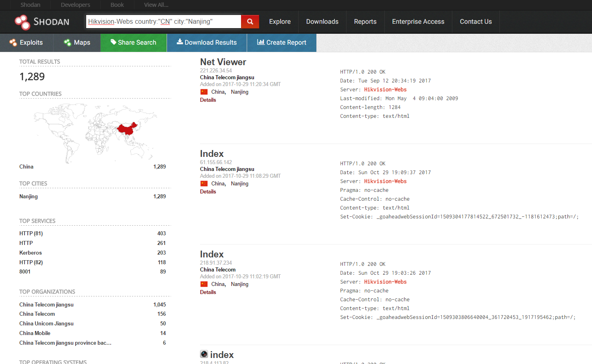Click IP address 218.91.37.234
This screenshot has width=592, height=364.
216,263
